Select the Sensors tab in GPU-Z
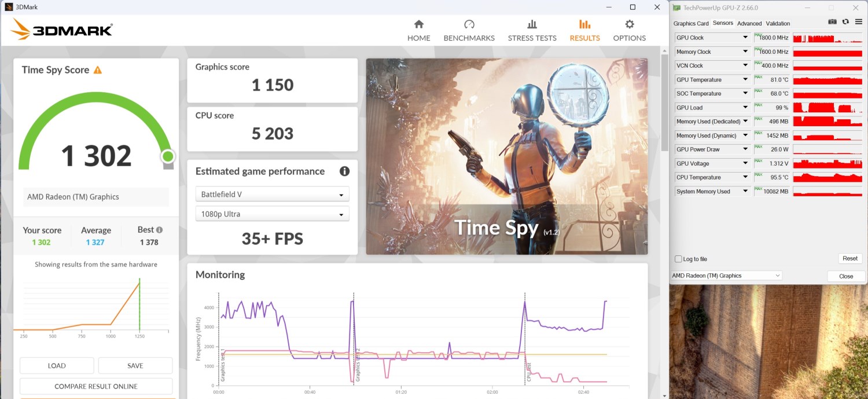The height and width of the screenshot is (399, 868). coord(723,23)
